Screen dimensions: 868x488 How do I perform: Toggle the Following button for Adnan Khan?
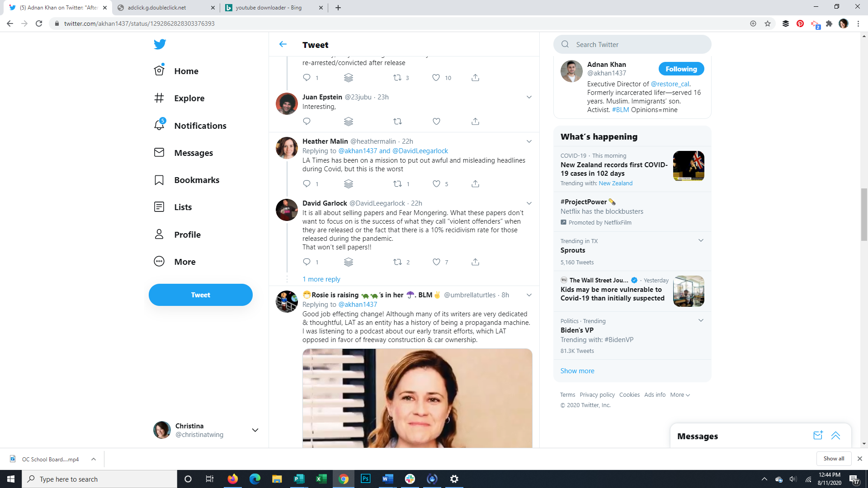[681, 69]
